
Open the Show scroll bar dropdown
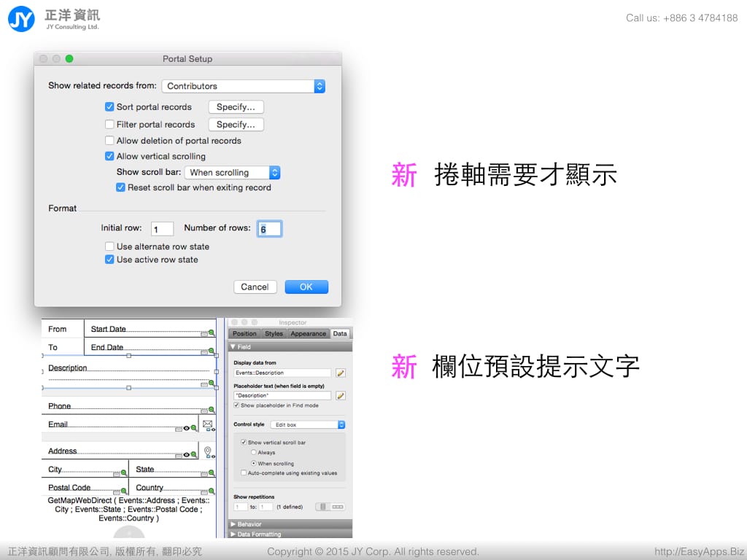[232, 173]
